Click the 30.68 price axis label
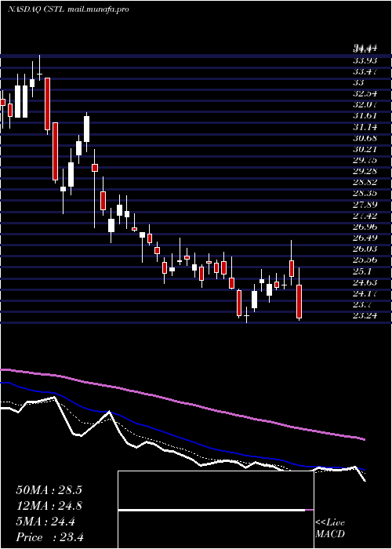The height and width of the screenshot is (549, 392). (365, 138)
